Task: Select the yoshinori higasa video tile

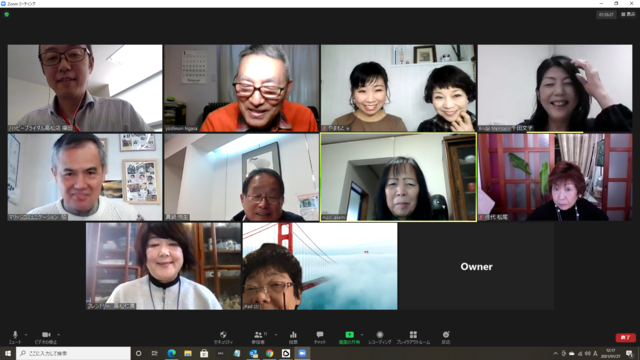Action: point(242,88)
